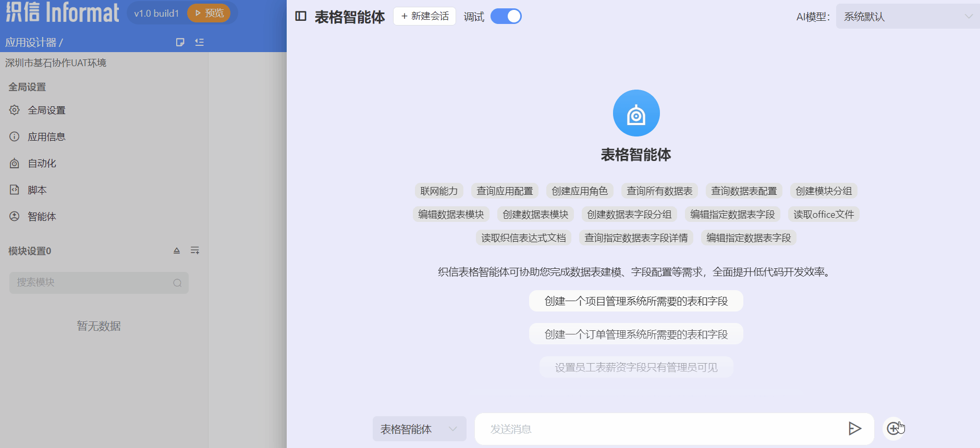
Task: Open 智能体 in the sidebar
Action: pos(33,216)
